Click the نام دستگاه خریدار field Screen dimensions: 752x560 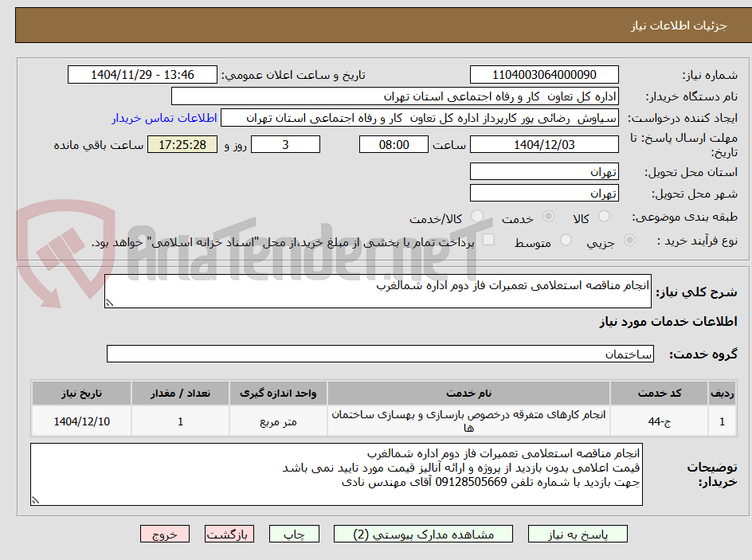tap(394, 96)
